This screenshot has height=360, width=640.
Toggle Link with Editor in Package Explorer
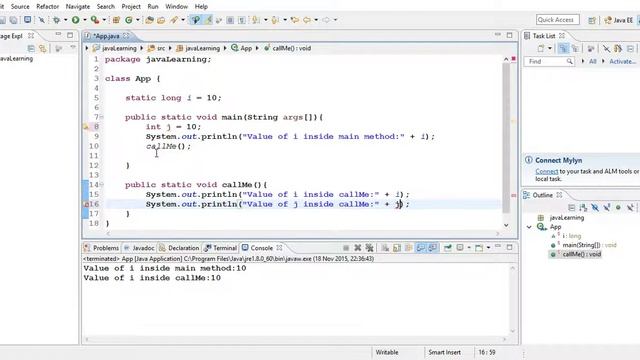tap(42, 49)
